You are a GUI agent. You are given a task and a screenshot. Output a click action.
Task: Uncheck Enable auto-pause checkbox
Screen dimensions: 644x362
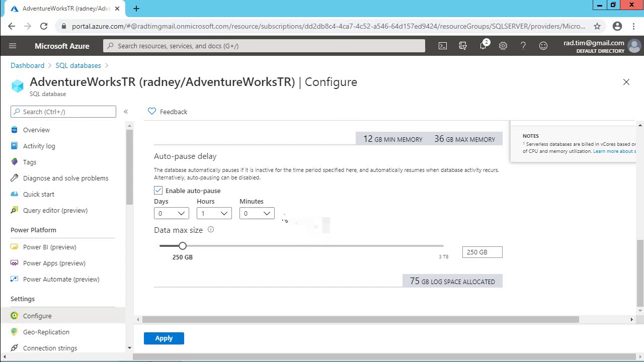[x=158, y=191]
